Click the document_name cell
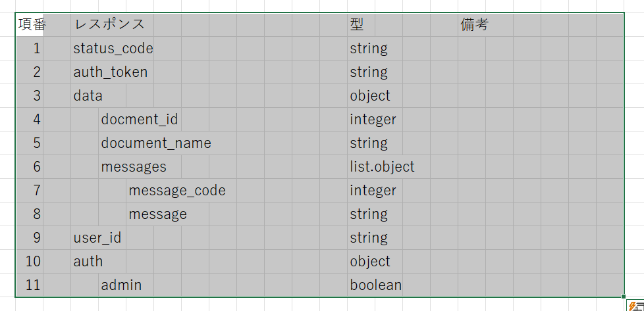Screen dimensions: 644x311 (x=155, y=143)
